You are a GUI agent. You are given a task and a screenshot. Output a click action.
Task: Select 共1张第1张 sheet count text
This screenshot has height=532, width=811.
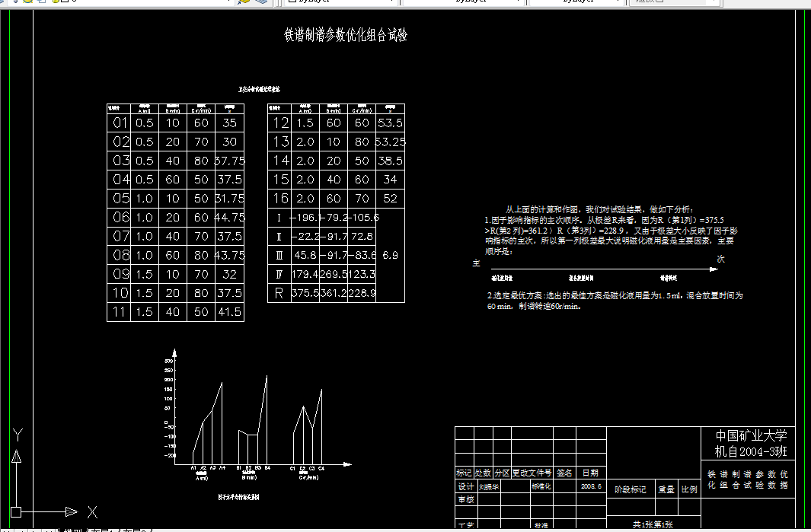tap(653, 524)
